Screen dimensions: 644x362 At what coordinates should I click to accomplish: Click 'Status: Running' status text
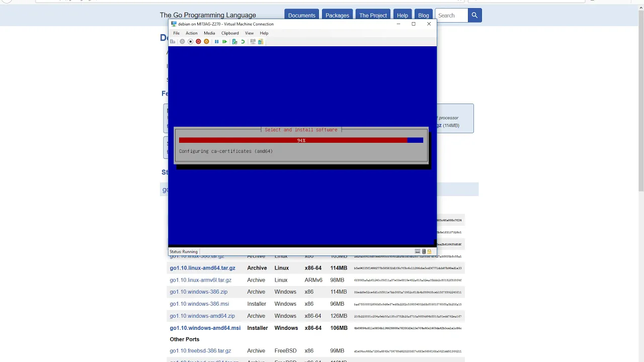(x=184, y=251)
